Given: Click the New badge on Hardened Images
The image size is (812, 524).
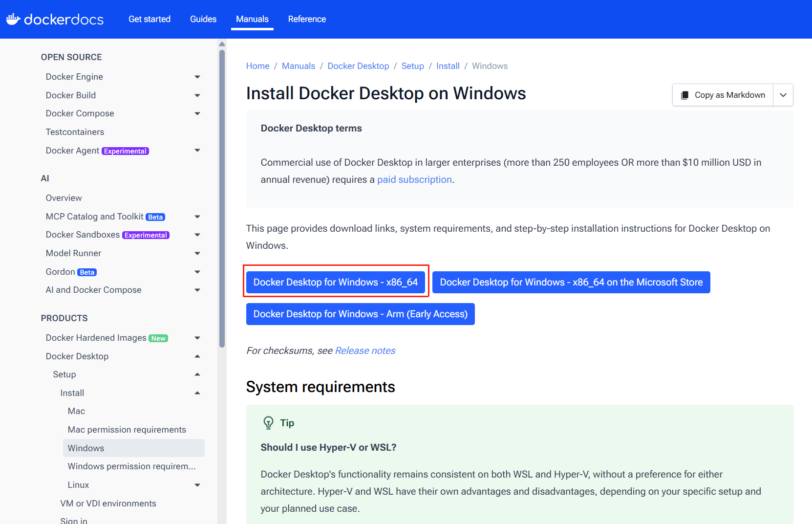Looking at the screenshot, I should [158, 338].
